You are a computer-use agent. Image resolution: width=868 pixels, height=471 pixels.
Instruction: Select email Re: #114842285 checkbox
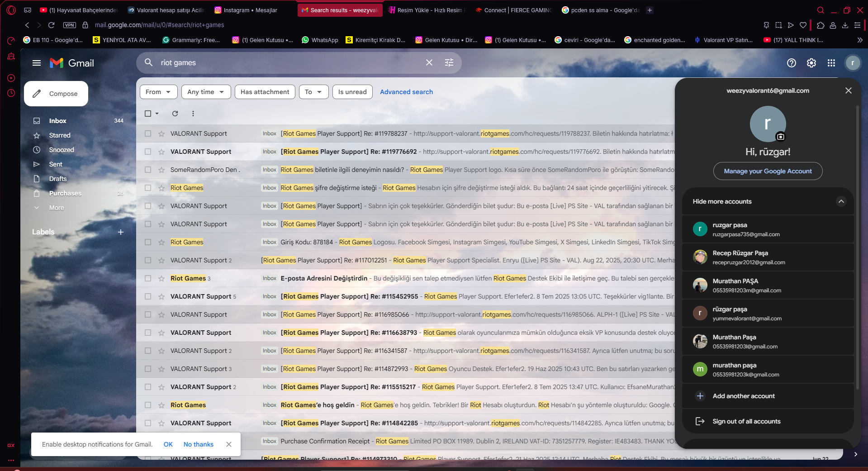[148, 423]
